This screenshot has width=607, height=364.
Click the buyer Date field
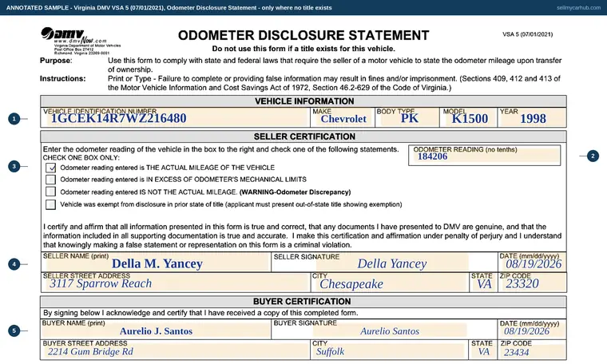pyautogui.click(x=532, y=330)
